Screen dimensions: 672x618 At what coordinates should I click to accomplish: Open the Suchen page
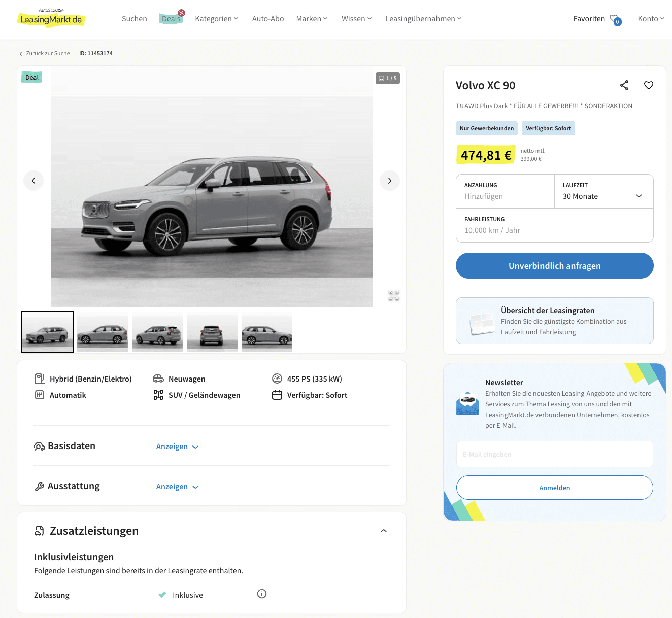coord(135,19)
